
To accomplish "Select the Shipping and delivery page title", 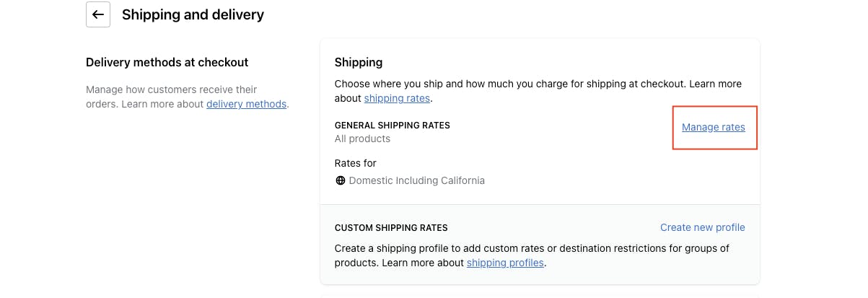I will pyautogui.click(x=193, y=14).
